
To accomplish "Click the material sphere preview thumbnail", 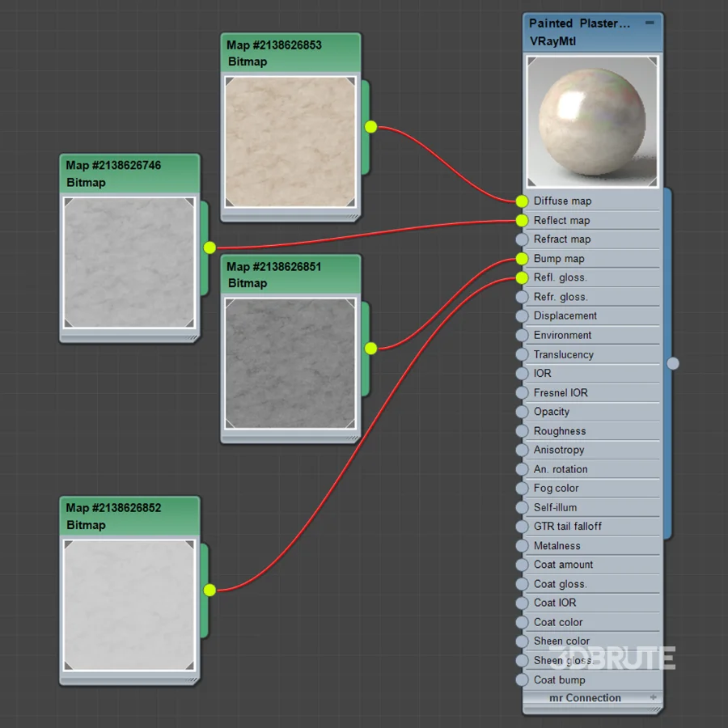I will 592,121.
